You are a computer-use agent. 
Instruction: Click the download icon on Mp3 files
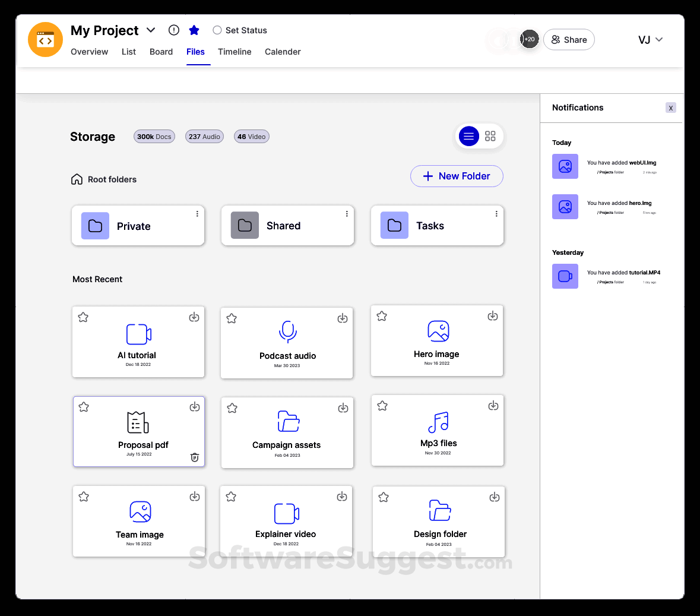[x=493, y=406]
